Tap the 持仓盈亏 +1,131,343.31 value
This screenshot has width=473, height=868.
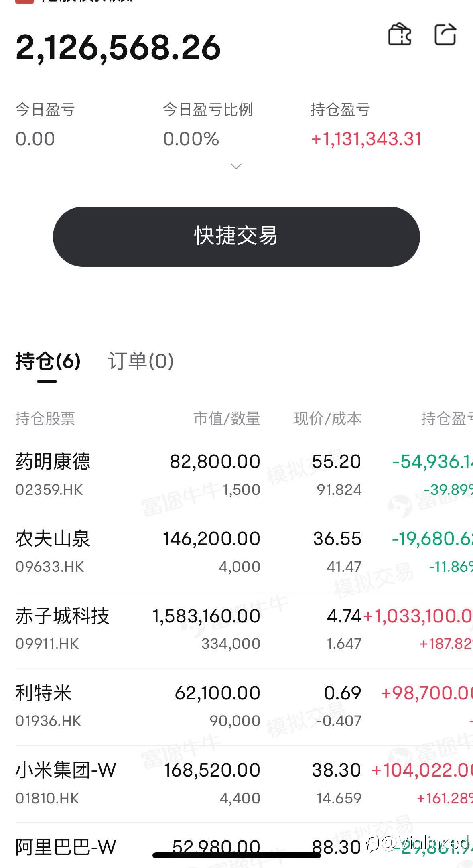[366, 139]
